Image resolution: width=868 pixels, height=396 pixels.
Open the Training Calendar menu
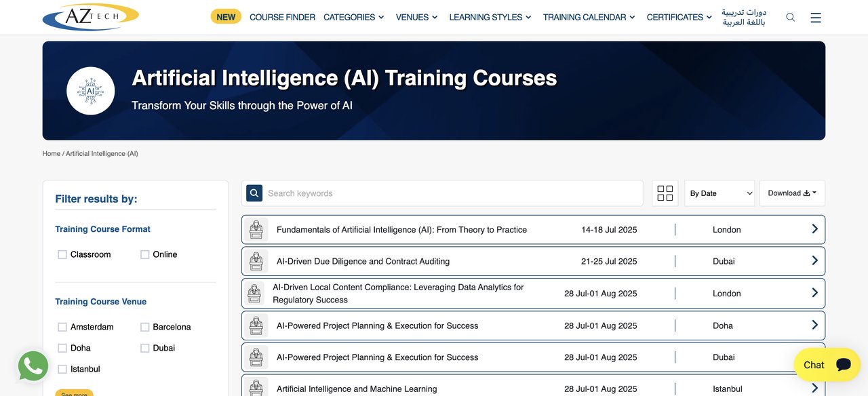589,18
